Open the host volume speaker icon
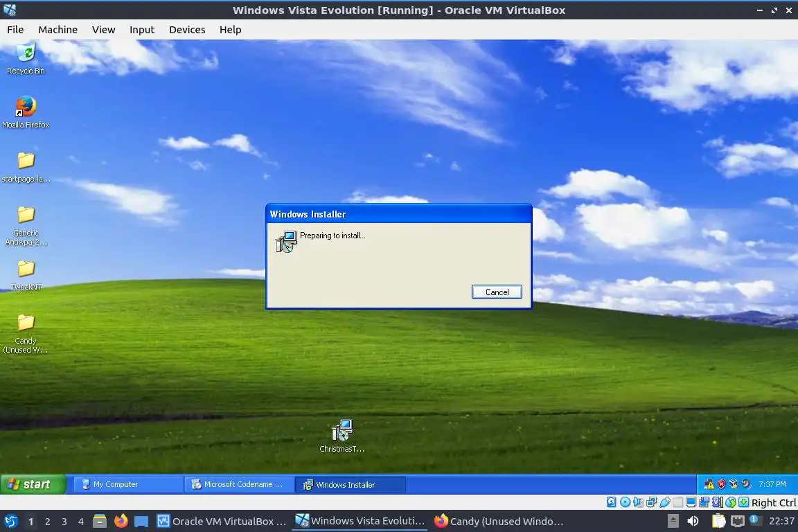This screenshot has width=798, height=532. [x=693, y=521]
